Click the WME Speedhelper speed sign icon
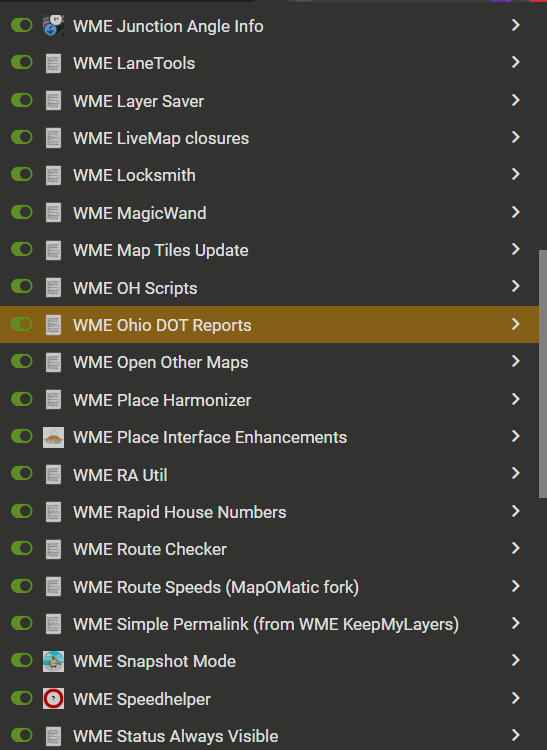This screenshot has width=547, height=750. 53,699
